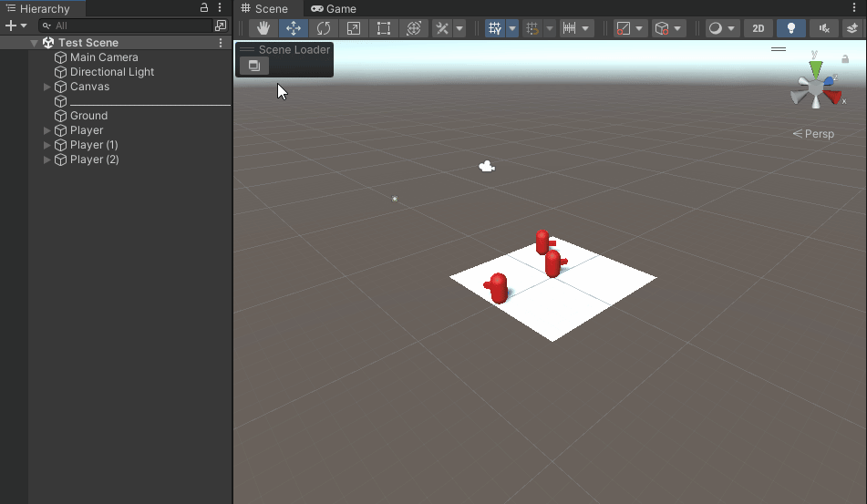
Task: Toggle the scene gizmo rotation lock
Action: [845, 59]
